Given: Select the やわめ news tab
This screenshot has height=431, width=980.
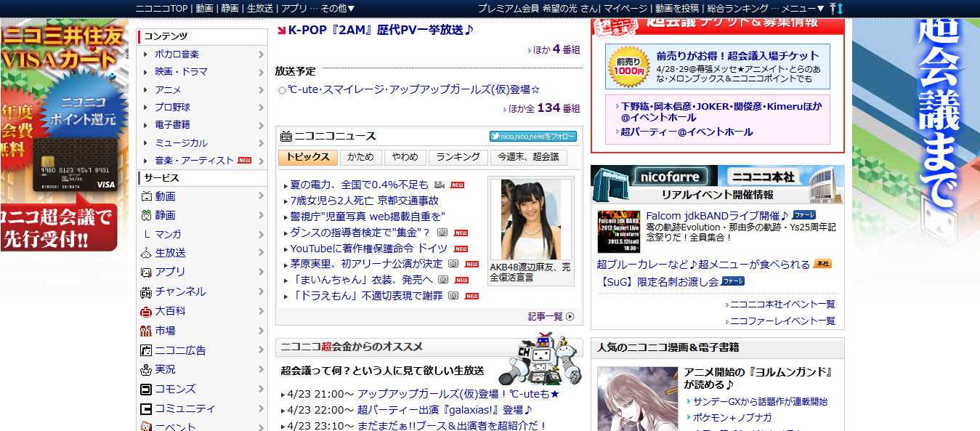Looking at the screenshot, I should coord(405,157).
